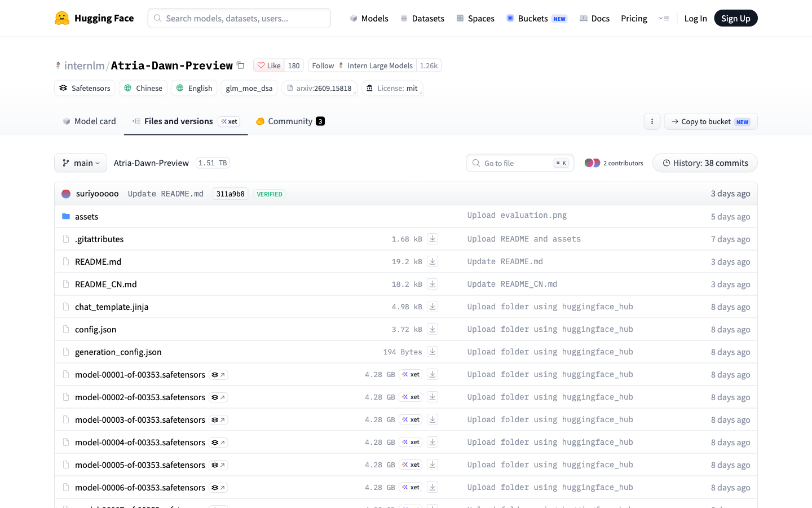Open Datasets in the top navigation

tap(422, 19)
